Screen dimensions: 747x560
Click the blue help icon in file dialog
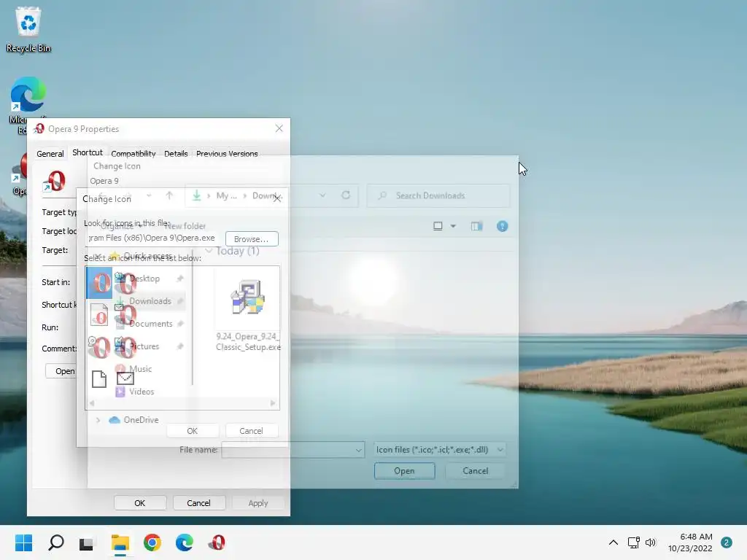pyautogui.click(x=502, y=226)
